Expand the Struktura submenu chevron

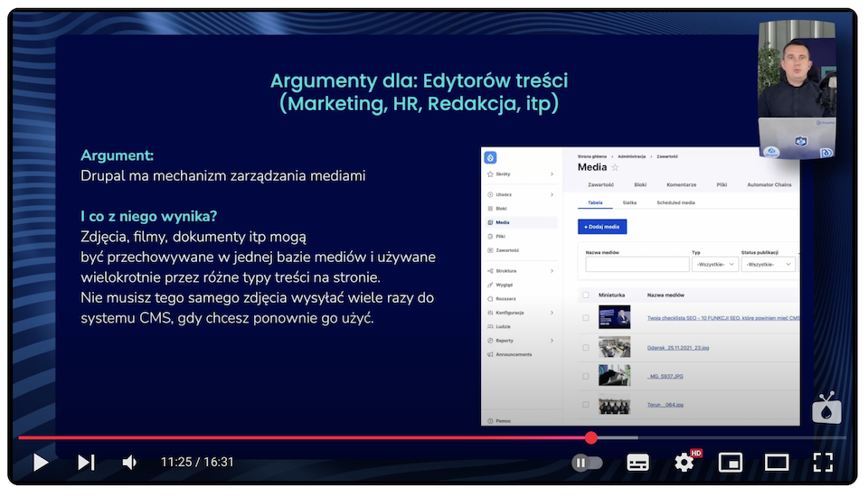(x=552, y=271)
